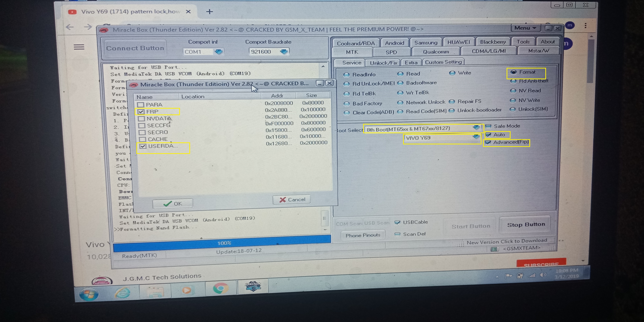Check the NVDATA partition checkbox
This screenshot has width=644, height=322.
pos(141,119)
